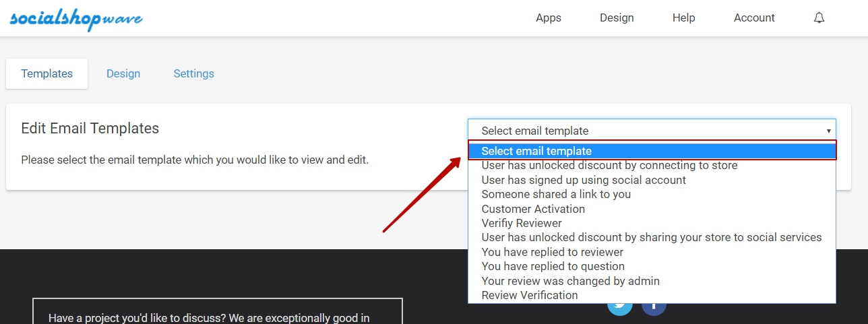Open the Apps menu
The width and height of the screenshot is (868, 324).
click(x=549, y=18)
